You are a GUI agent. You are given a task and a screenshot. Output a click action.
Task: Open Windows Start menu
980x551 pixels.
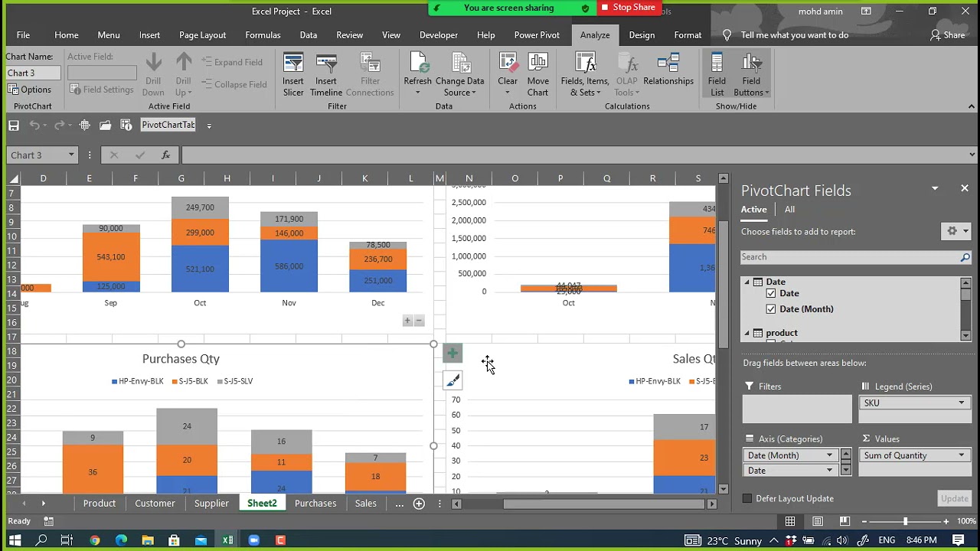[x=15, y=540]
